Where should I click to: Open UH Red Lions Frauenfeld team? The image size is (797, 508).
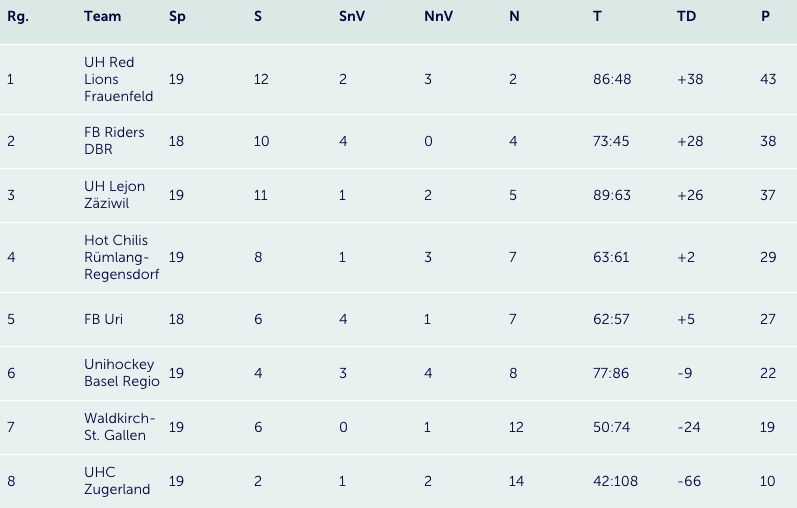pyautogui.click(x=118, y=79)
